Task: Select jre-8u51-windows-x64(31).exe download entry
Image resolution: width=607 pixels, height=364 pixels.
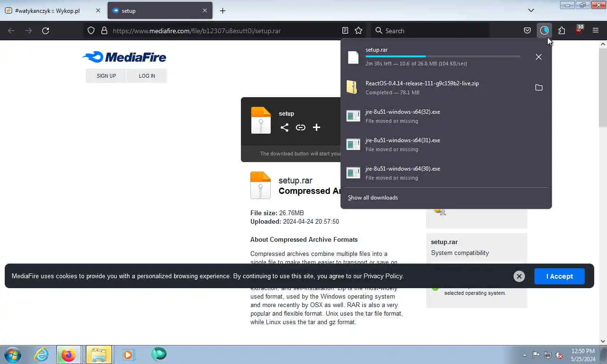Action: 446,145
